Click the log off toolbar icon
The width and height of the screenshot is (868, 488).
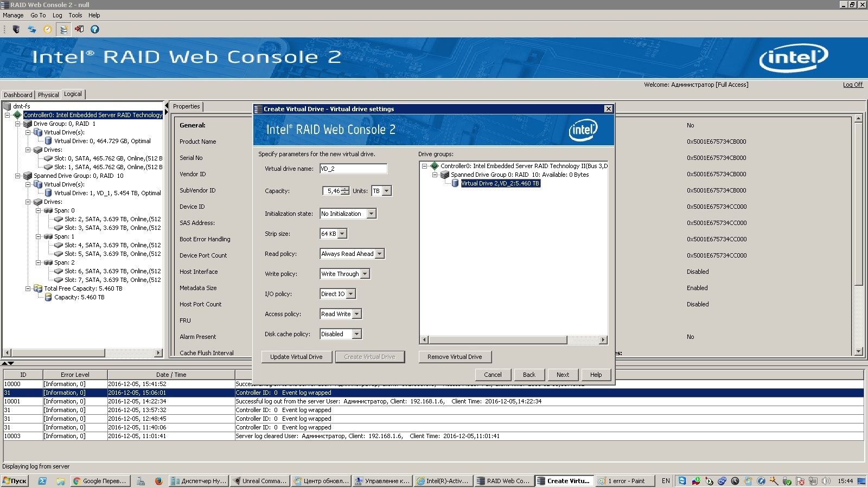point(79,29)
